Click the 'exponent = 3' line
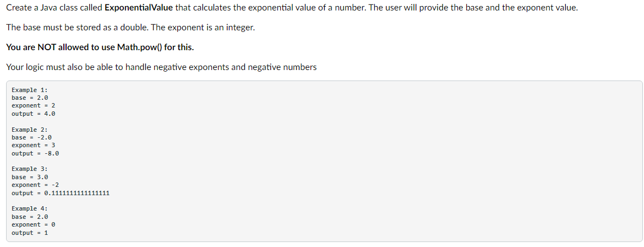Viewport: 644px width, 247px height. coord(33,145)
